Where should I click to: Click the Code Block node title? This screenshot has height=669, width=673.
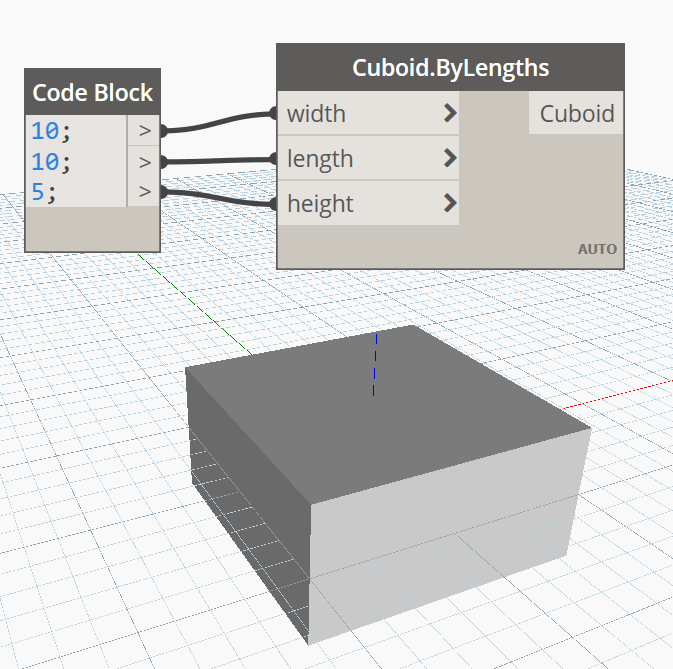coord(93,93)
